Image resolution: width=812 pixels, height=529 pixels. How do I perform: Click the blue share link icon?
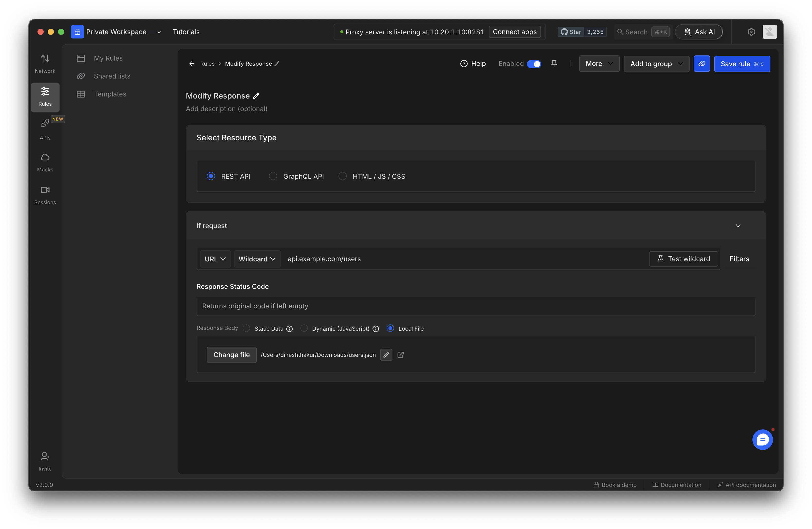click(x=701, y=64)
